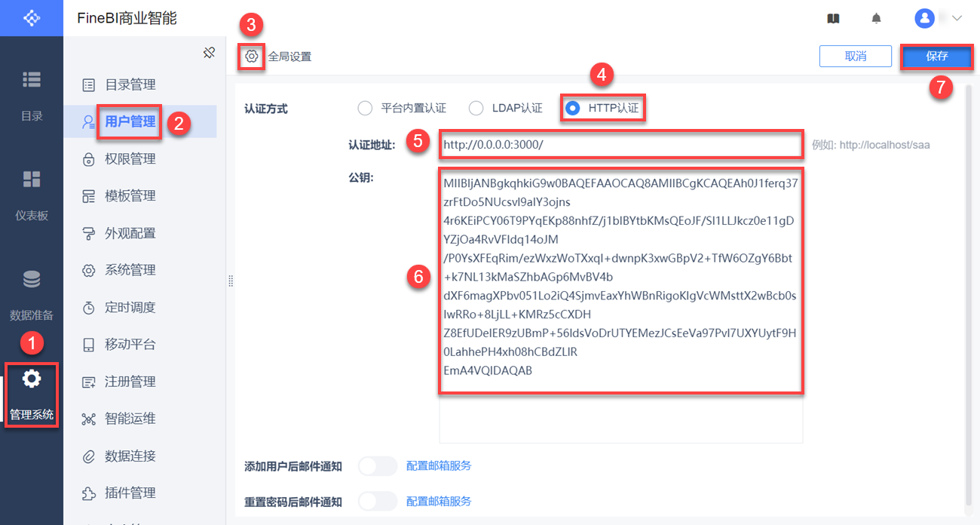The height and width of the screenshot is (525, 980).
Task: Click the 智能运维 nodes icon
Action: pyautogui.click(x=89, y=419)
